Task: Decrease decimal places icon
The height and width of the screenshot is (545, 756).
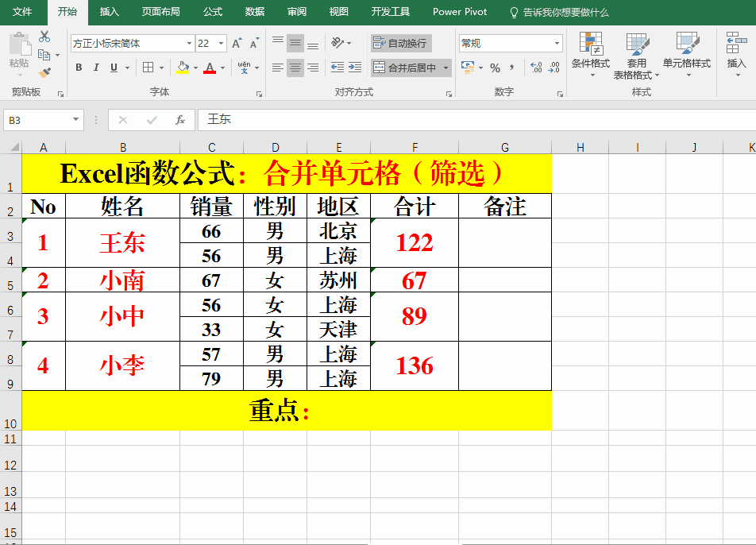Action: click(x=554, y=68)
